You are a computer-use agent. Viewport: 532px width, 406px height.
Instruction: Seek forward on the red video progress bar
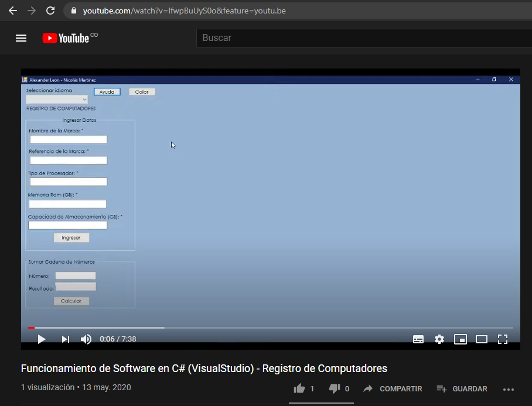pos(176,327)
